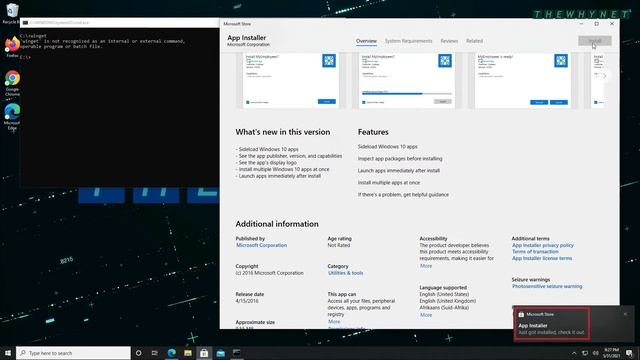Click the Release date value 4/15/2016
This screenshot has height=360, width=640.
(247, 301)
